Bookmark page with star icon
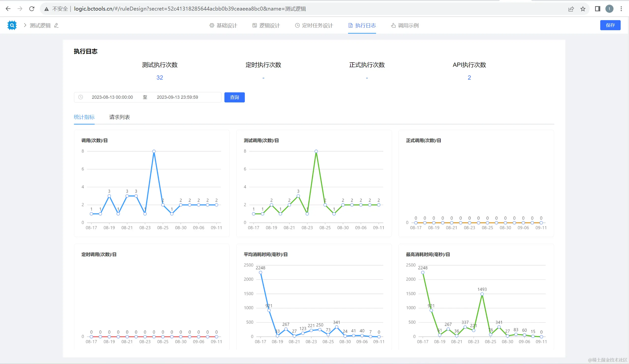 pos(583,9)
